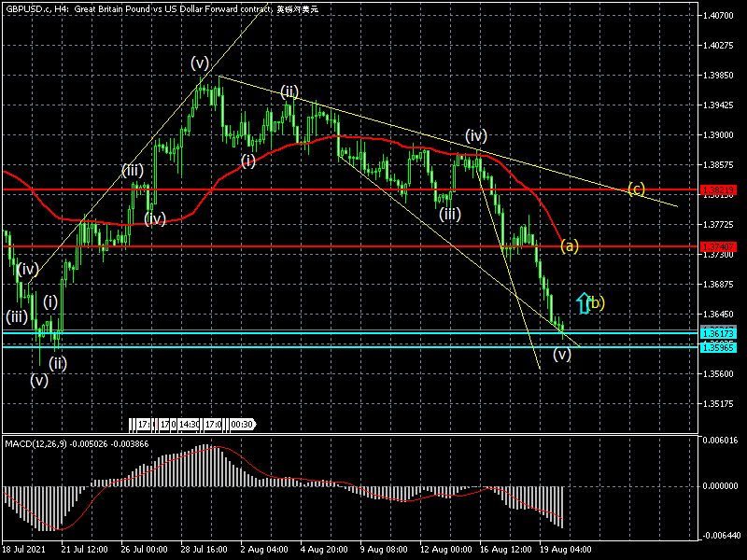Click the yellow (b) wave label
This screenshot has height=560, width=747.
tap(597, 302)
